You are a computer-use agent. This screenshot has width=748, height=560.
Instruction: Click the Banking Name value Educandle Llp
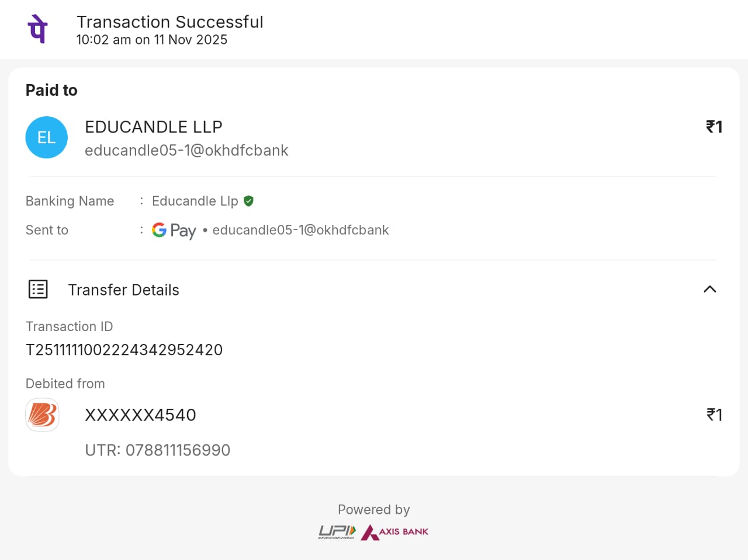(195, 201)
